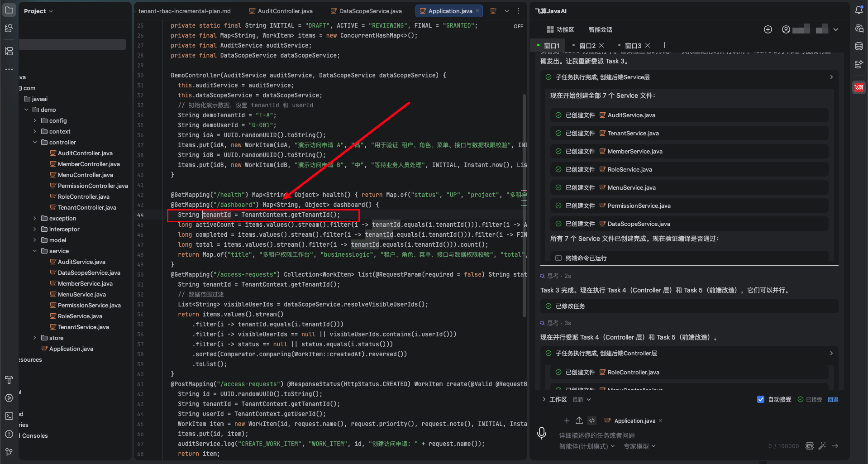Click the 终端命令已运行 row
868x464 pixels.
[x=689, y=258]
